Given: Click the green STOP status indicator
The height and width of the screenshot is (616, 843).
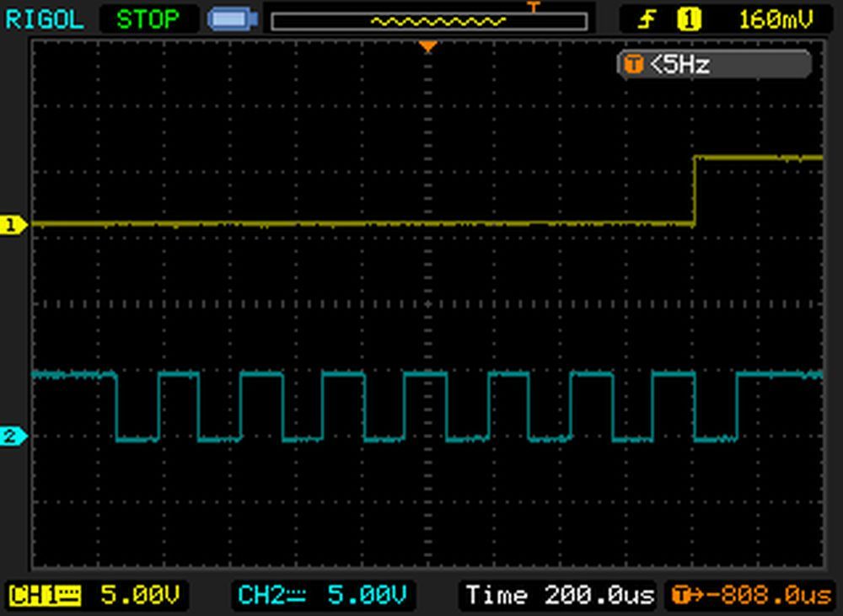Looking at the screenshot, I should pyautogui.click(x=148, y=20).
